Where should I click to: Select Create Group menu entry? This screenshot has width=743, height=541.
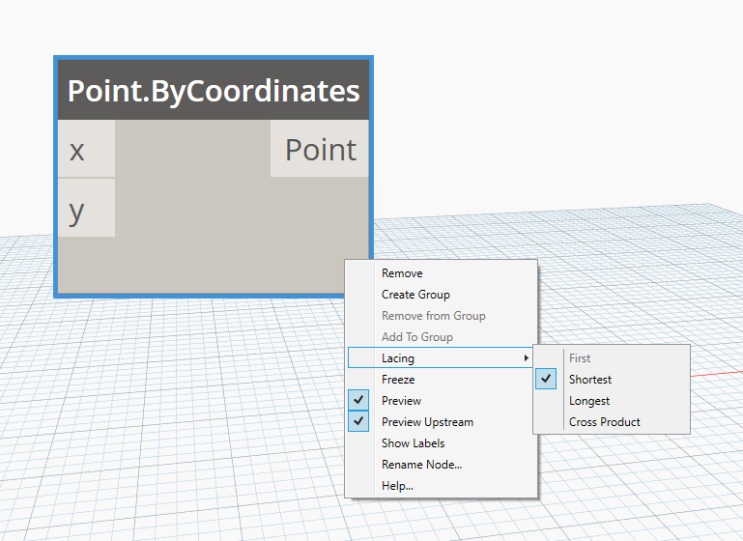tap(415, 294)
